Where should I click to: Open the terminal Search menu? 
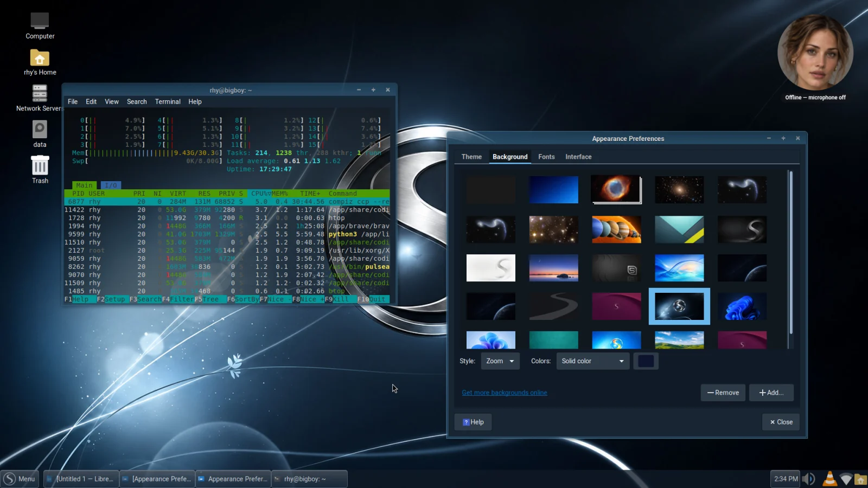tap(137, 101)
